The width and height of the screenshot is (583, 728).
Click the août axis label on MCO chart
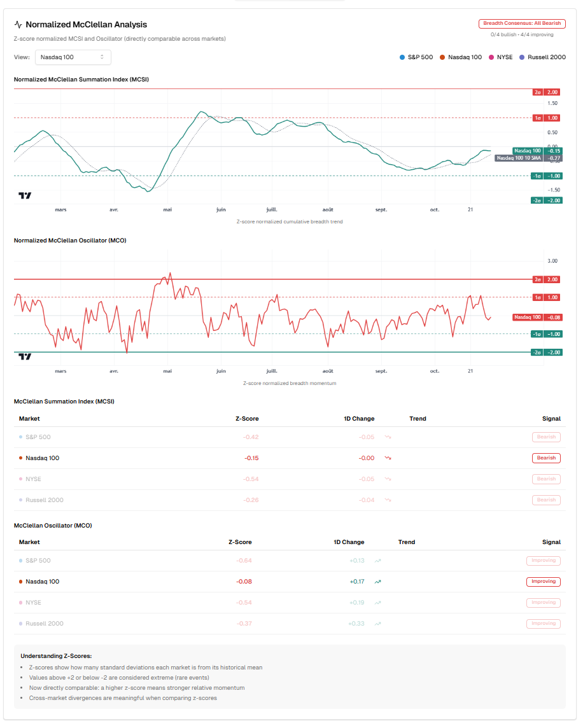(x=328, y=371)
